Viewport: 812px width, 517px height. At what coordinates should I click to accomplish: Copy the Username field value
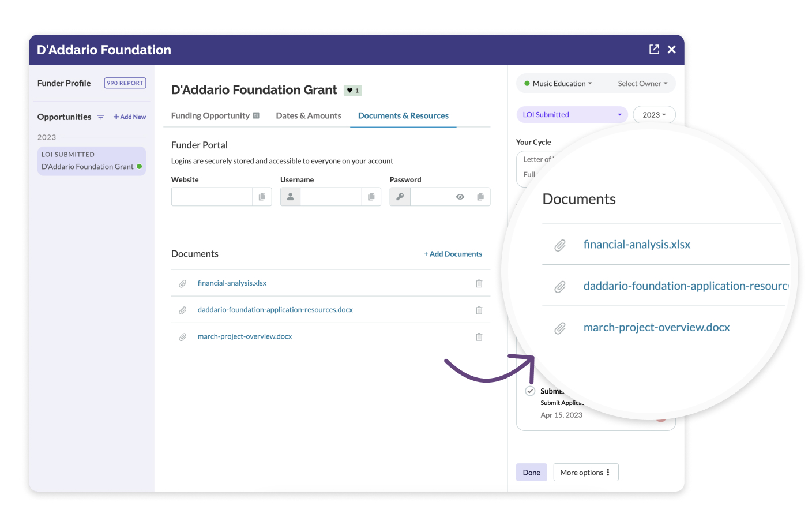coord(371,197)
